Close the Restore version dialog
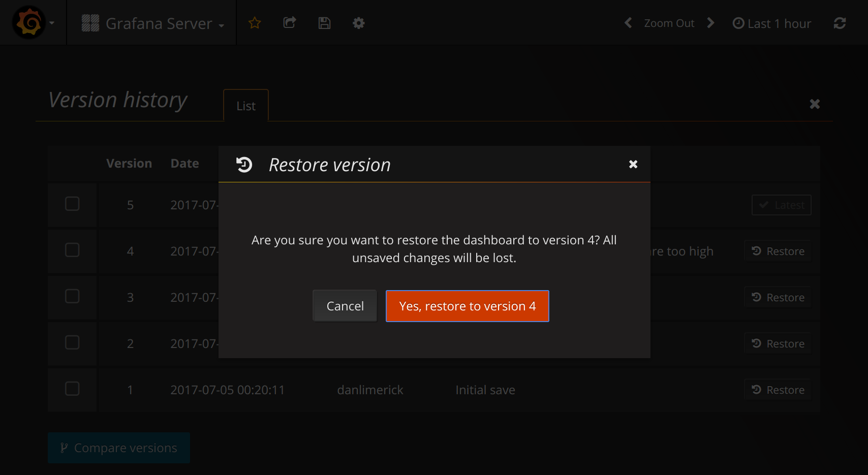 click(x=633, y=164)
